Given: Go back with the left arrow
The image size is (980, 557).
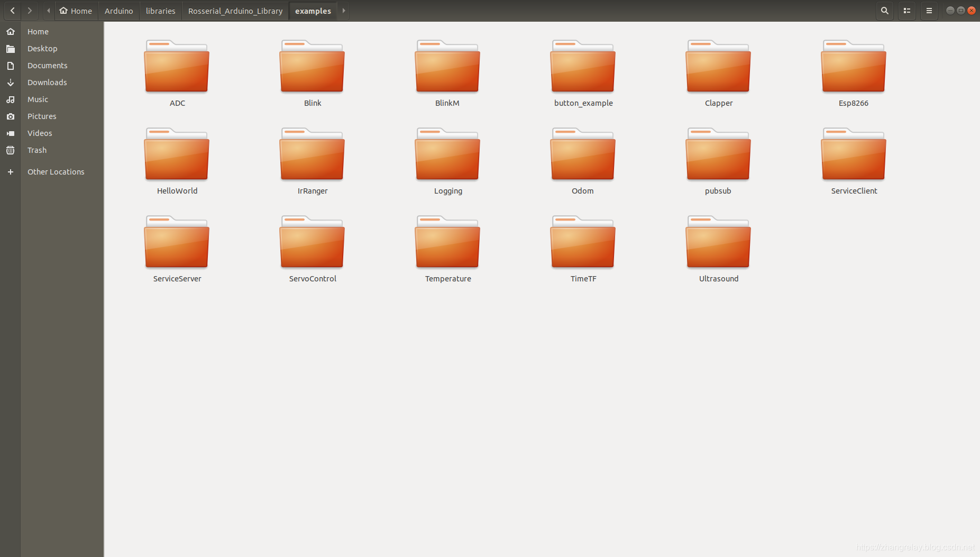Looking at the screenshot, I should (12, 11).
